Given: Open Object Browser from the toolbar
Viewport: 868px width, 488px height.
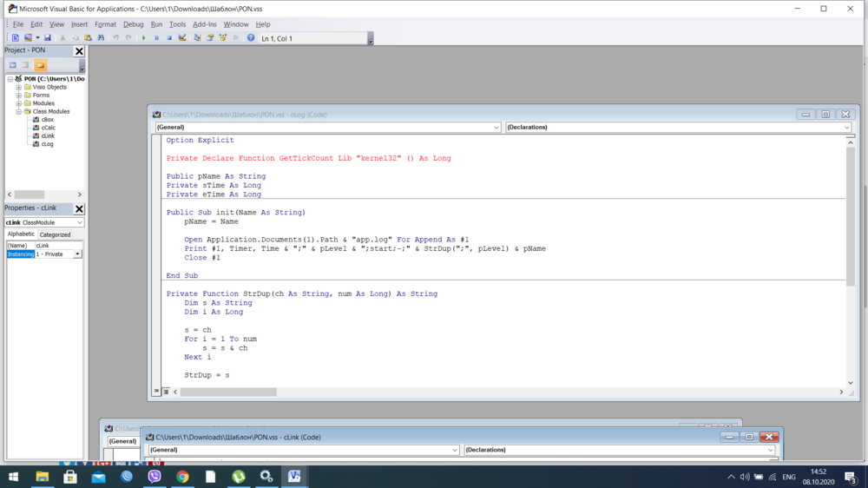Looking at the screenshot, I should (x=223, y=38).
